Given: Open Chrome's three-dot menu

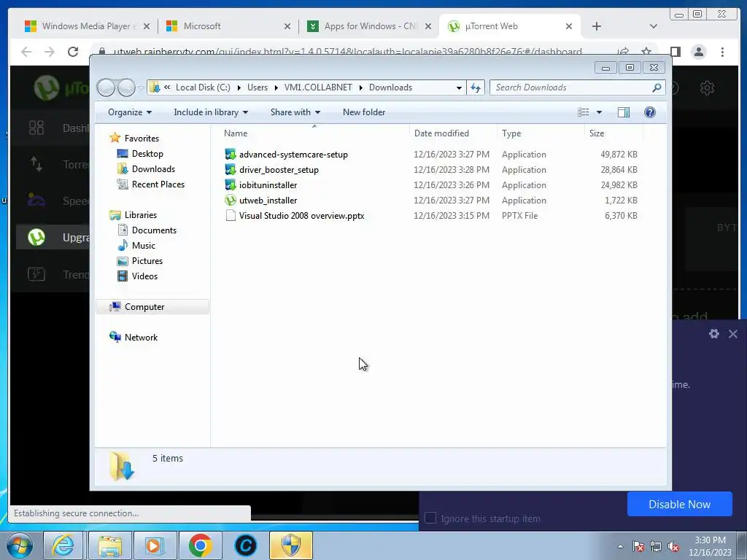Looking at the screenshot, I should click(x=722, y=52).
